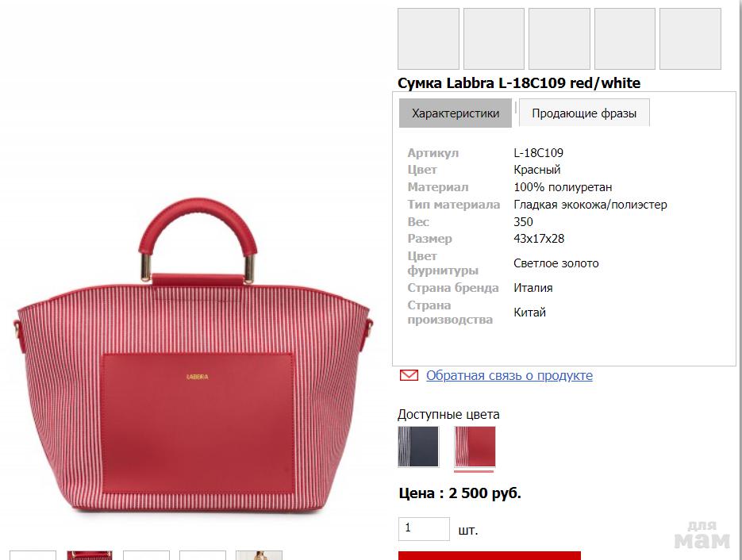Viewport: 742px width, 560px height.
Task: Click the envelope feedback icon
Action: 409,375
